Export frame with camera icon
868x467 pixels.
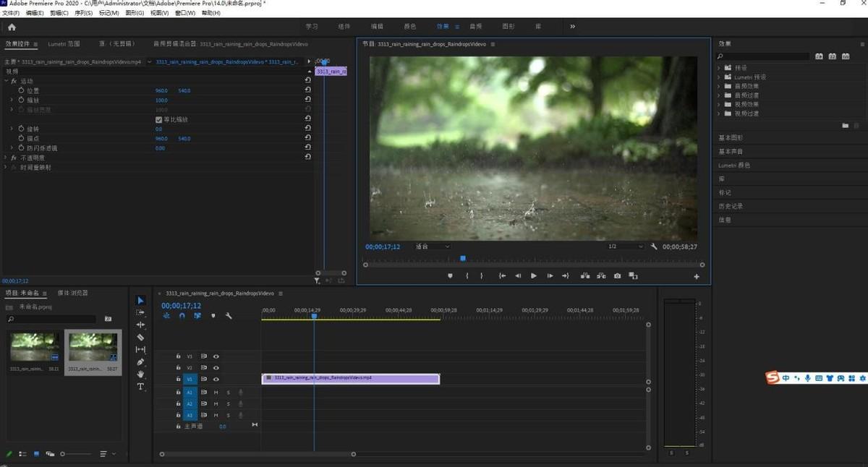pos(617,275)
